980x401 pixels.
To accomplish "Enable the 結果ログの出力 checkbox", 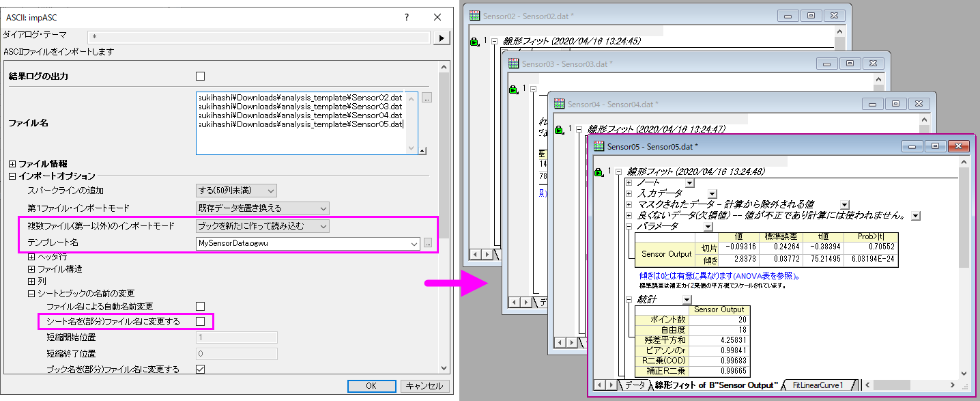I will click(x=200, y=77).
